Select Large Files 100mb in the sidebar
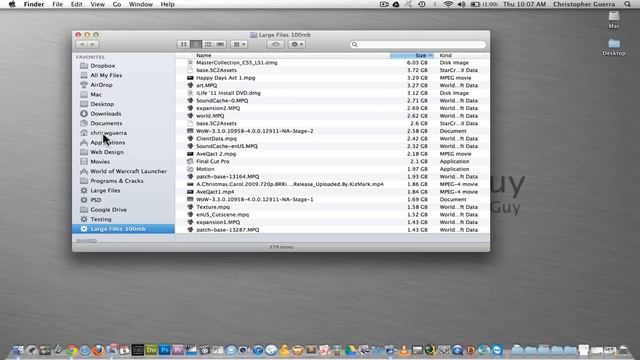The image size is (640, 360). coord(124,229)
